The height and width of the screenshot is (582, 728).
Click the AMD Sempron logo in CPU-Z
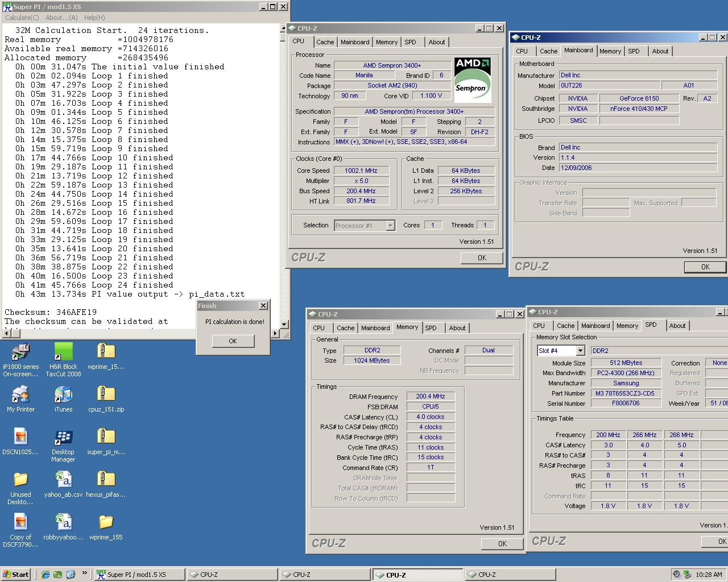[x=473, y=79]
